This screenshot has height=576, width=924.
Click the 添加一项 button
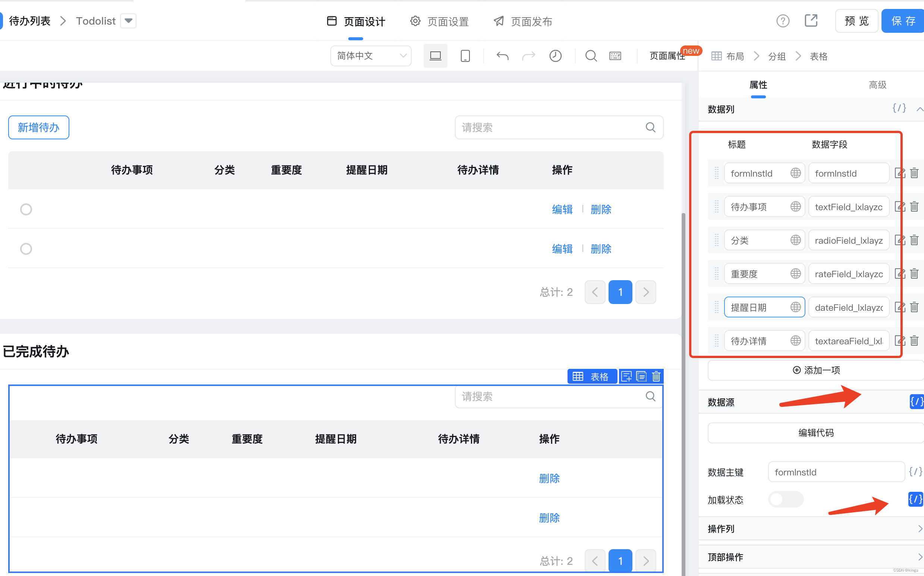[816, 370]
